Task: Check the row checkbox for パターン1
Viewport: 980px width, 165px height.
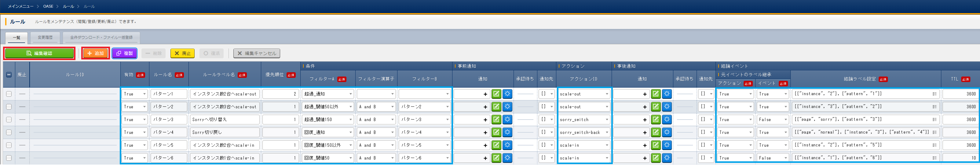Action: pyautogui.click(x=9, y=94)
